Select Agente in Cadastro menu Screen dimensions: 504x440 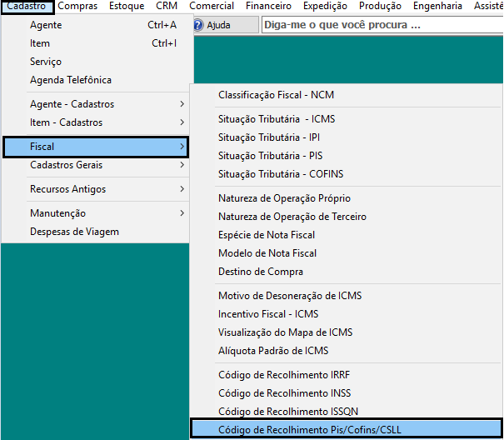pyautogui.click(x=97, y=25)
